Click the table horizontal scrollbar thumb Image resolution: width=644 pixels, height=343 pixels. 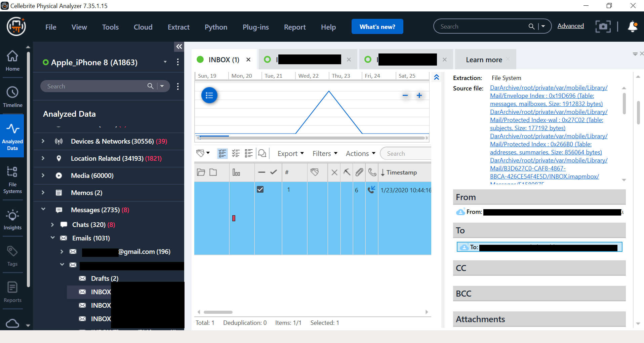(x=218, y=312)
